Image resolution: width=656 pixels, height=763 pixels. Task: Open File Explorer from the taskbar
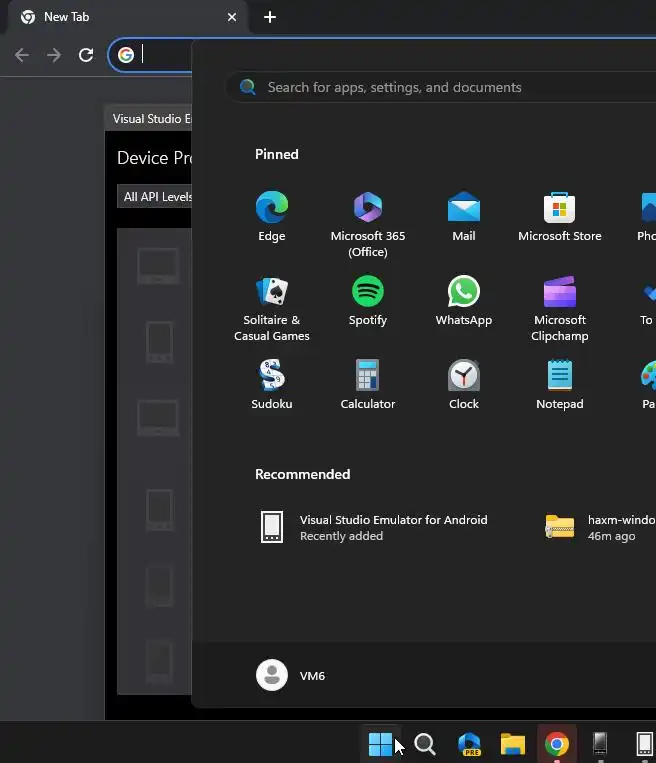[513, 744]
